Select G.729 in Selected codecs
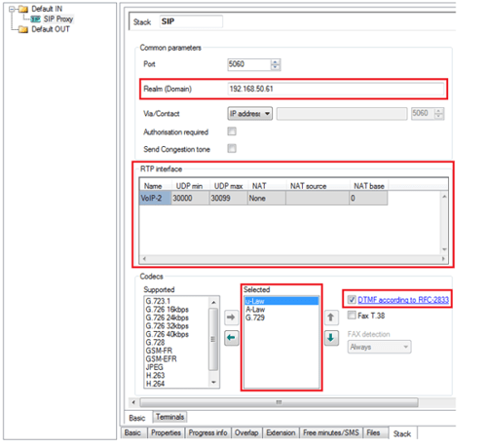 (x=281, y=317)
